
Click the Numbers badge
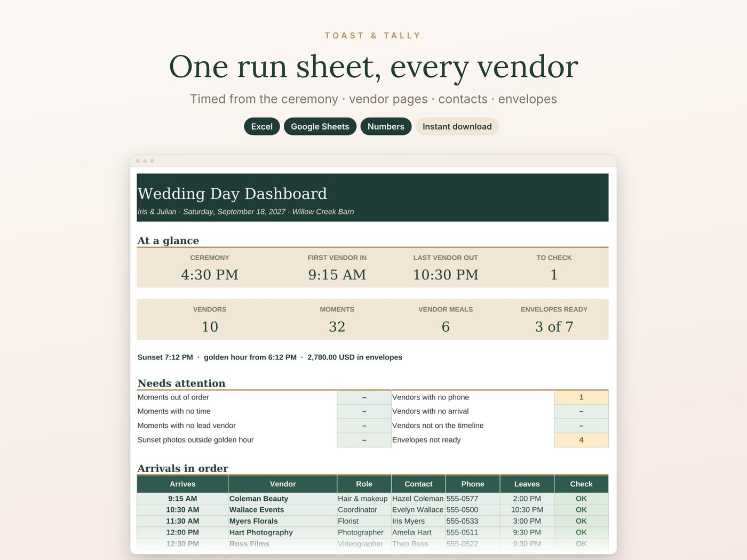(x=386, y=126)
